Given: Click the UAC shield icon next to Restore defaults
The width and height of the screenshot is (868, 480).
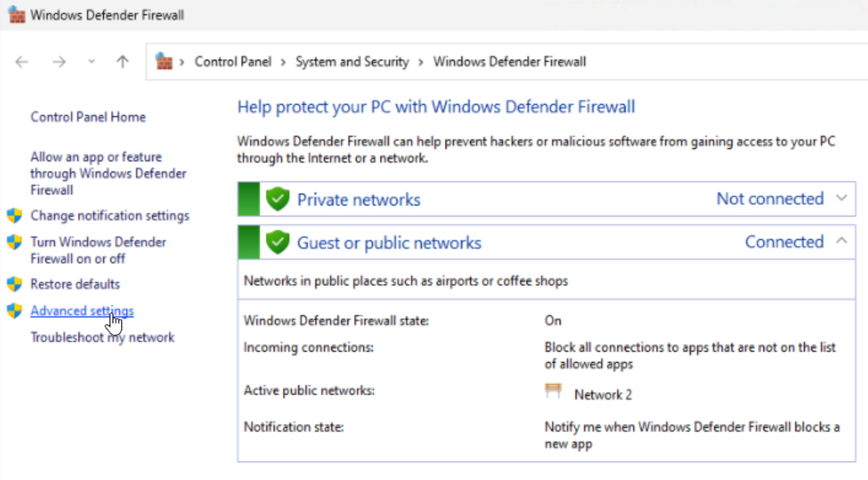Looking at the screenshot, I should click(14, 283).
